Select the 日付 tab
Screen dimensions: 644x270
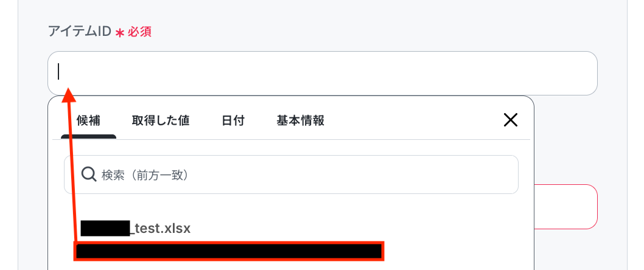click(233, 120)
